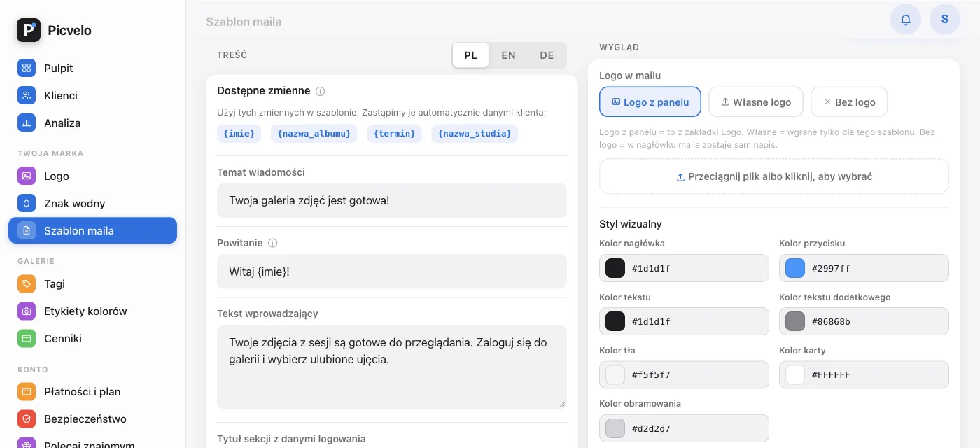Viewport: 980px width, 448px height.
Task: Click the Etykiety kolorów camera icon
Action: [27, 311]
